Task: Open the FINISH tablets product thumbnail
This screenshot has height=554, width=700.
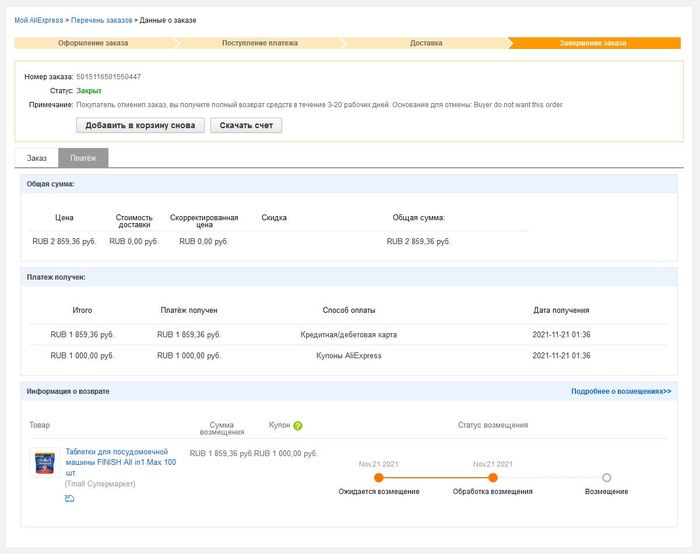Action: pos(44,463)
